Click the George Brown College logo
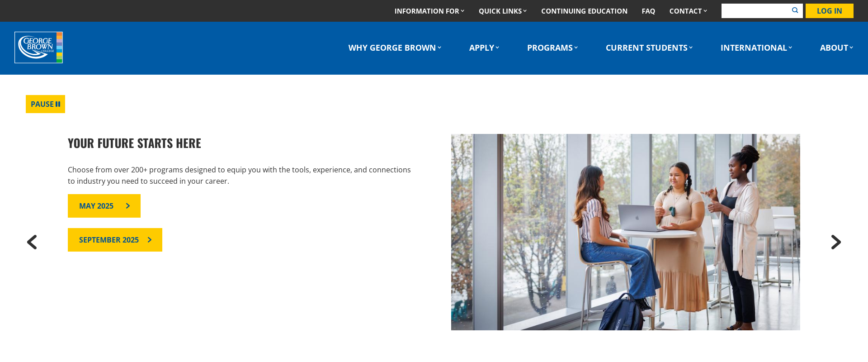This screenshot has height=362, width=868. coord(38,48)
